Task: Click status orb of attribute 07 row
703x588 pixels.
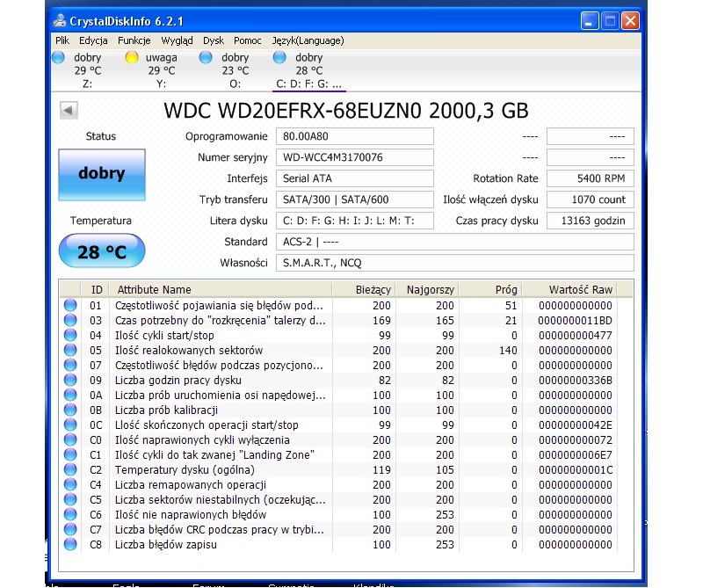Action: (x=70, y=365)
